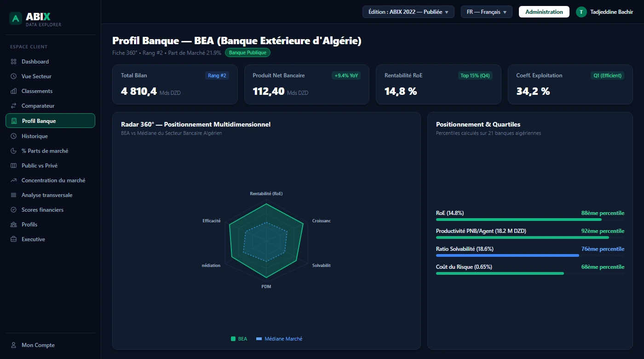Click the Profils people icon

[x=13, y=225]
